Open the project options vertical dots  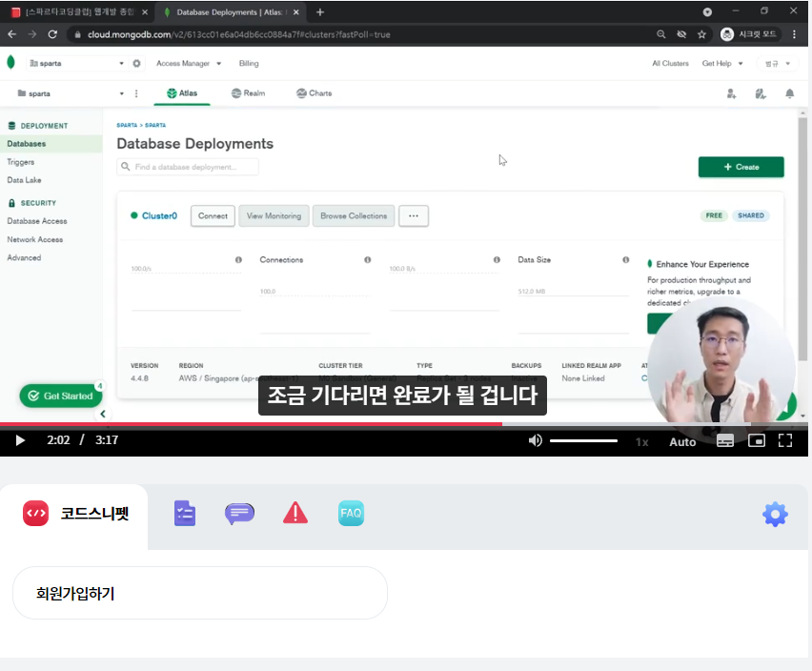coord(136,93)
